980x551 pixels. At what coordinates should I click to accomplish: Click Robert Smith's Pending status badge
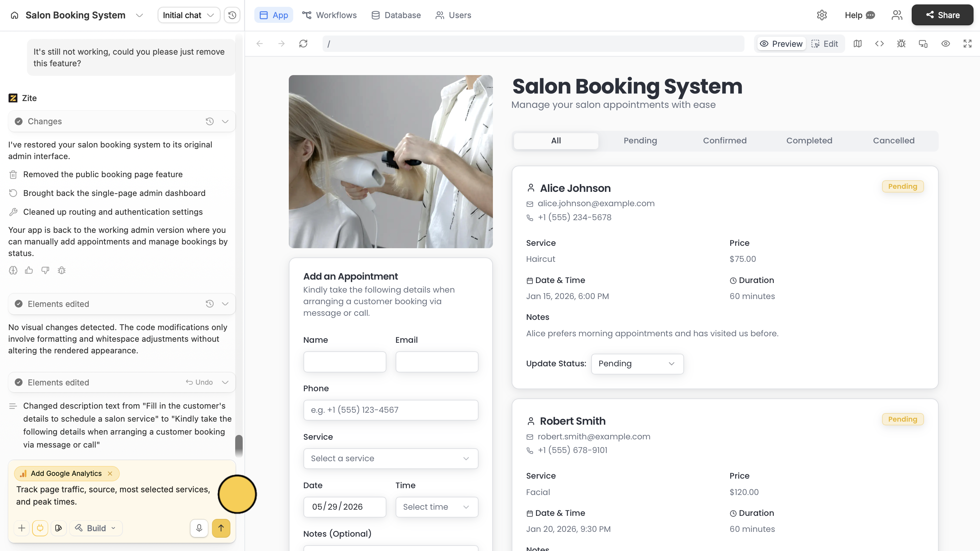[x=903, y=419]
